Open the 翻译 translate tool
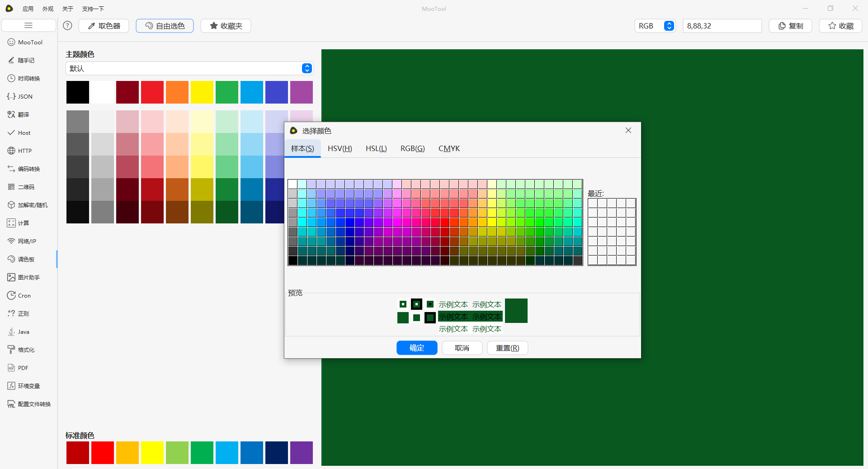The image size is (868, 469). tap(23, 114)
